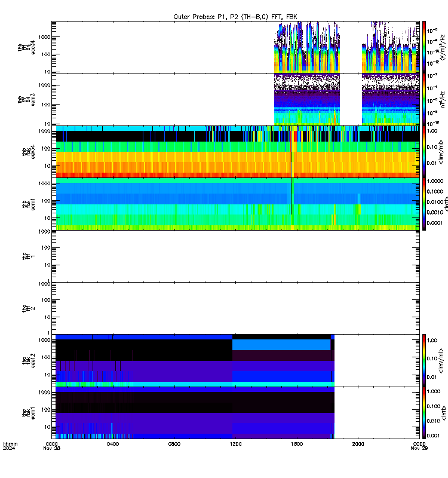Click the '10' y-axis tick of thb fbk edc34 panel
Screen dimensions: 448x478
click(x=48, y=166)
